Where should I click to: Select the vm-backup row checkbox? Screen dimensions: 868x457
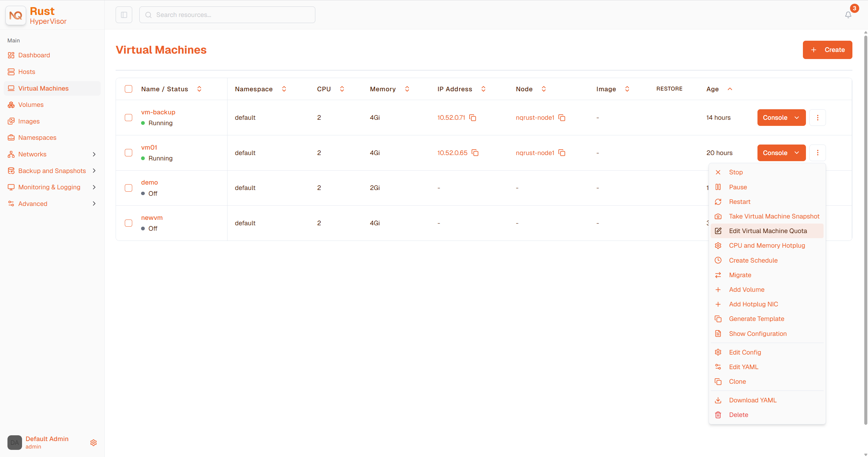tap(129, 118)
